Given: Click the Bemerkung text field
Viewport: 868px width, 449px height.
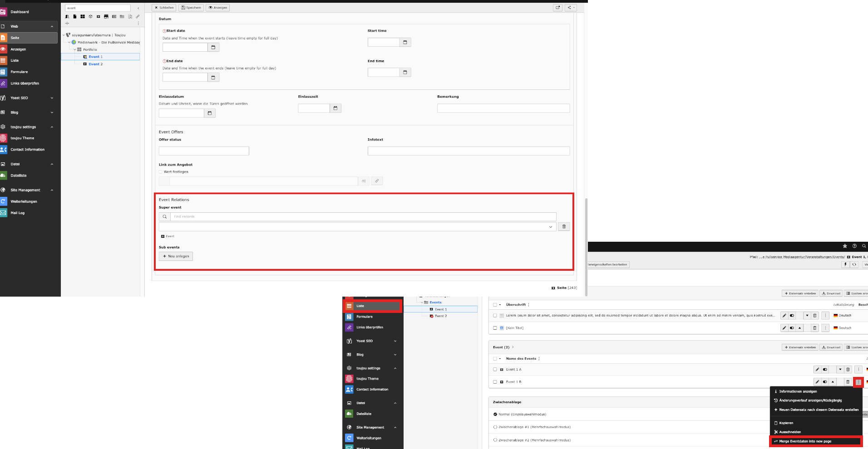Looking at the screenshot, I should click(503, 108).
